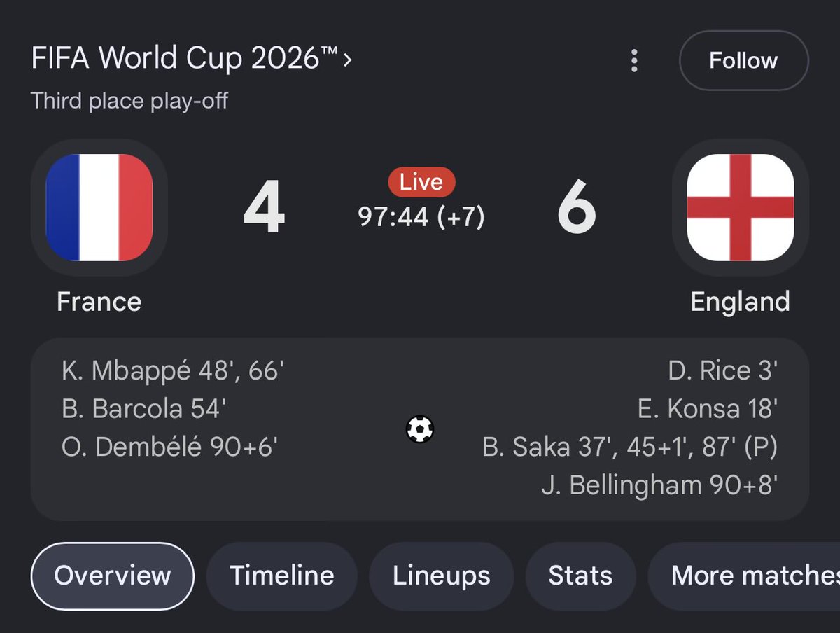
Task: Select K. Mbappé goal entry
Action: [x=172, y=371]
